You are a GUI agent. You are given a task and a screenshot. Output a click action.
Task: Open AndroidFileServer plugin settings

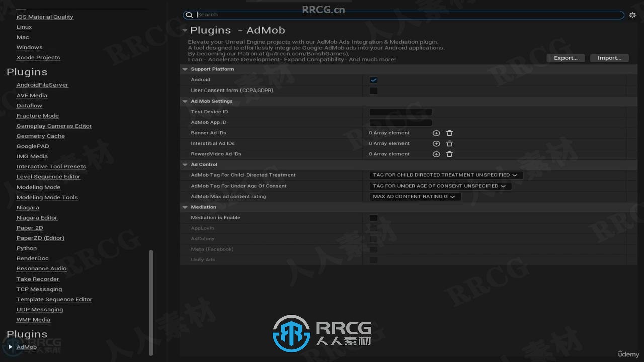pos(42,85)
